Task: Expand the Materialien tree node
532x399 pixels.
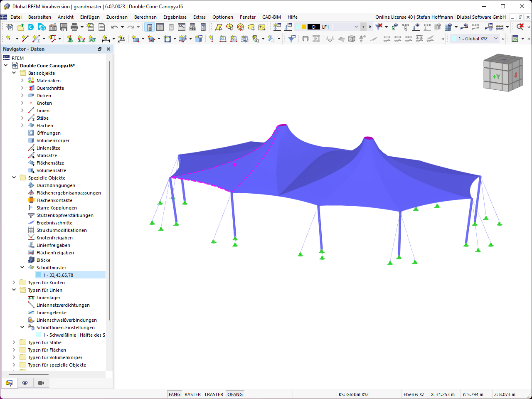Action: tap(22, 81)
